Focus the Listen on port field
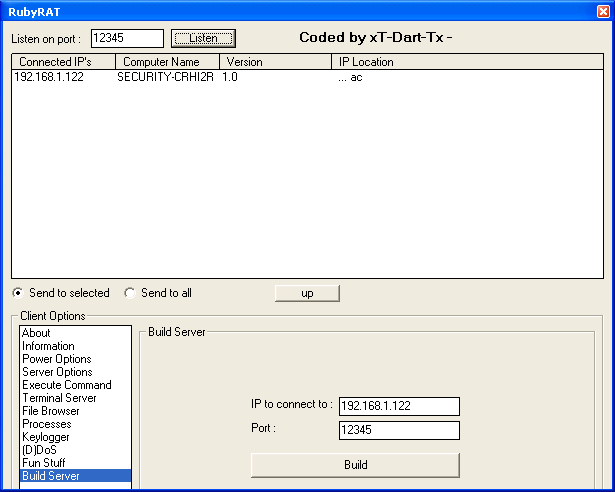The width and height of the screenshot is (615, 492). point(126,38)
